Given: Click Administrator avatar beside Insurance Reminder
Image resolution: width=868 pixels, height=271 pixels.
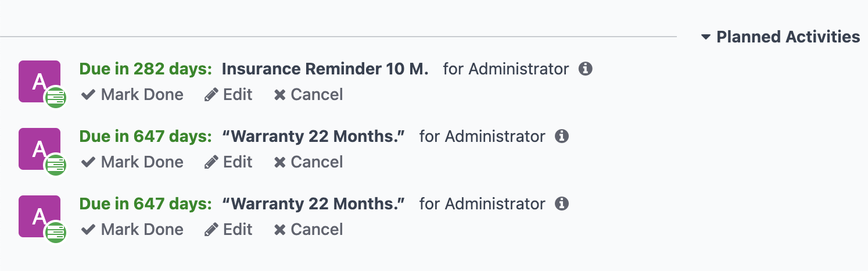Looking at the screenshot, I should pyautogui.click(x=40, y=81).
